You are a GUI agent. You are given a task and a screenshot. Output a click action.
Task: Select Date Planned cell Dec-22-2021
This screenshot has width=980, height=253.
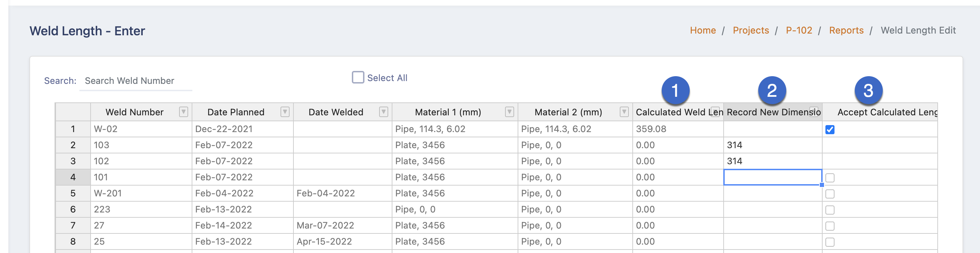point(243,129)
